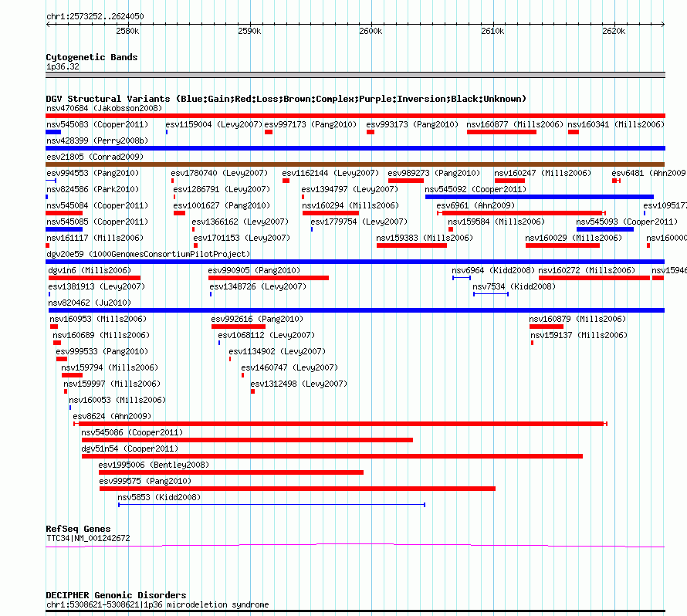Open the esv1001627 (Pang2010) variant
Image resolution: width=687 pixels, height=616 pixels.
(222, 205)
